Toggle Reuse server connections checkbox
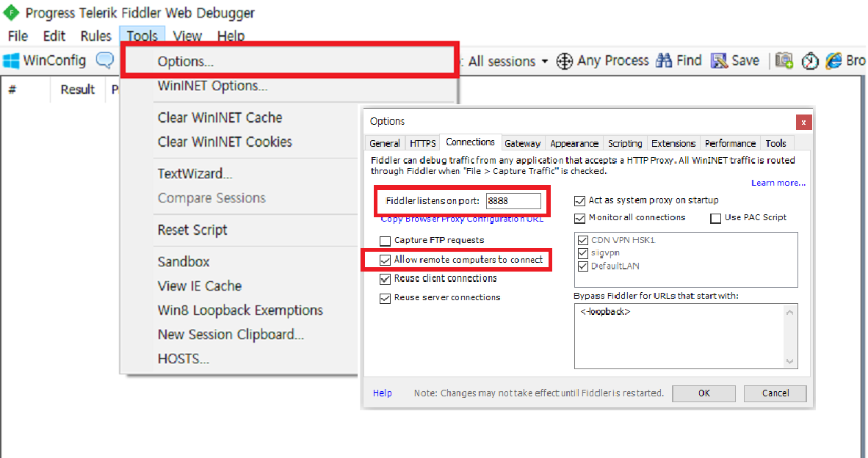868x458 pixels. pyautogui.click(x=385, y=298)
